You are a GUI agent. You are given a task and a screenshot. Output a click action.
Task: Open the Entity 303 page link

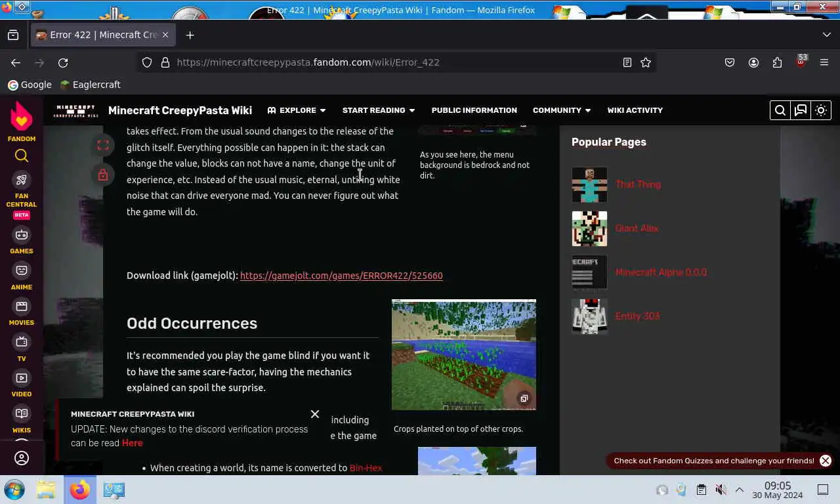tap(637, 316)
